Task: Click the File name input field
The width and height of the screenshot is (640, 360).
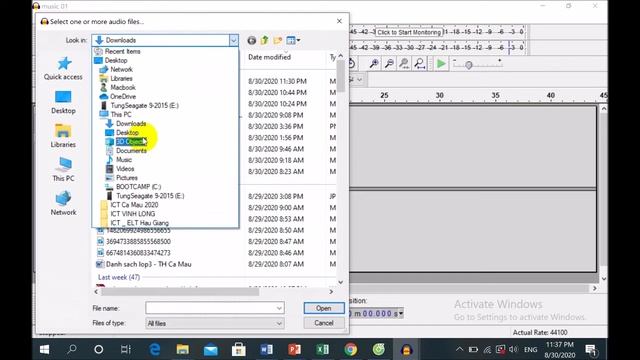Action: click(211, 308)
